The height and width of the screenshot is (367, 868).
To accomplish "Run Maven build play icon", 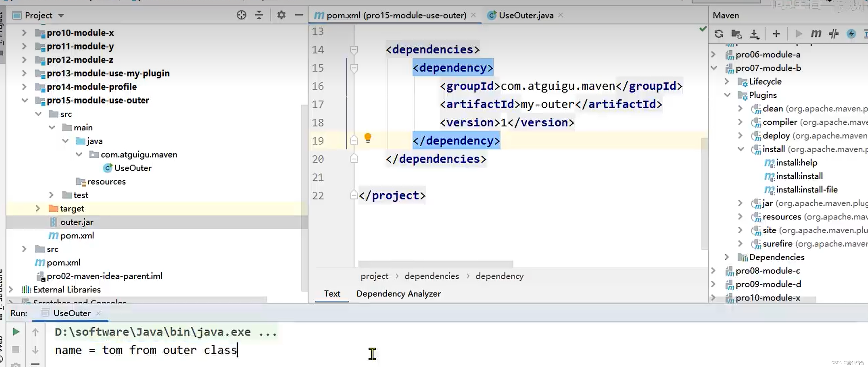I will (x=798, y=34).
